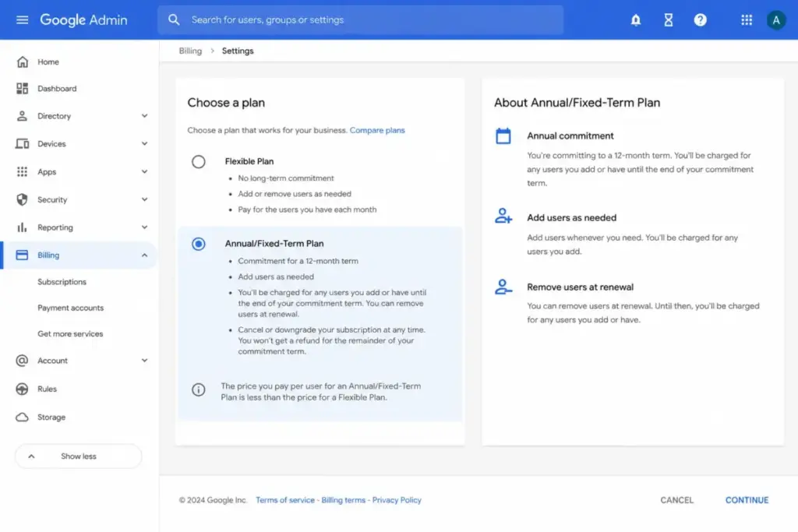The height and width of the screenshot is (532, 798).
Task: Click 'No long-term commitment' bullet text
Action: click(x=286, y=178)
